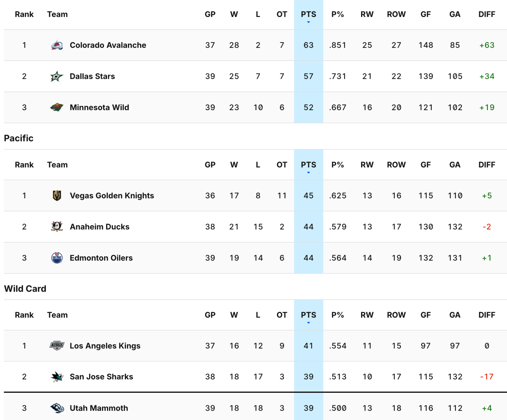This screenshot has width=507, height=420.
Task: Open the Vegas Golden Knights team page
Action: (x=112, y=196)
